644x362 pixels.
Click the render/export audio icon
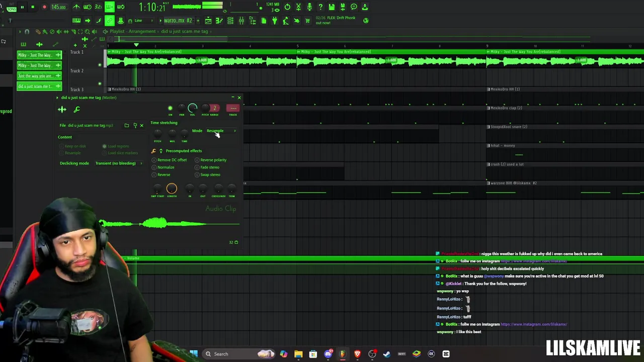[x=343, y=7]
